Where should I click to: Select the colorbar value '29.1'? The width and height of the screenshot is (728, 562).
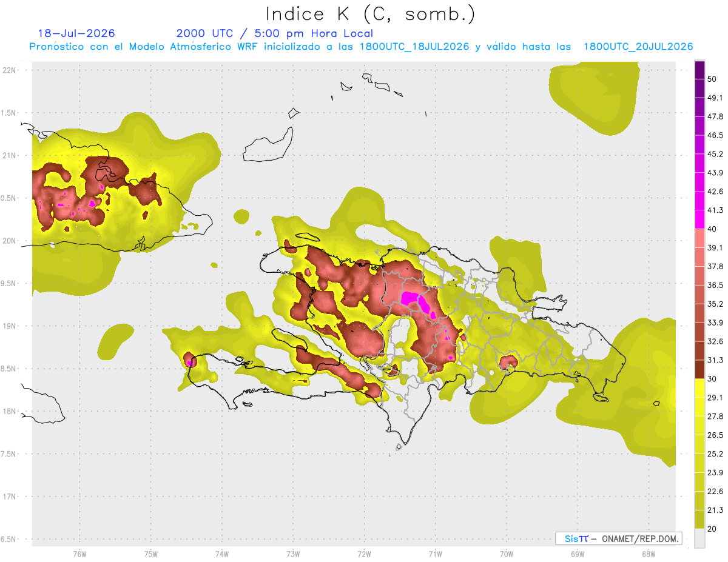coord(715,398)
